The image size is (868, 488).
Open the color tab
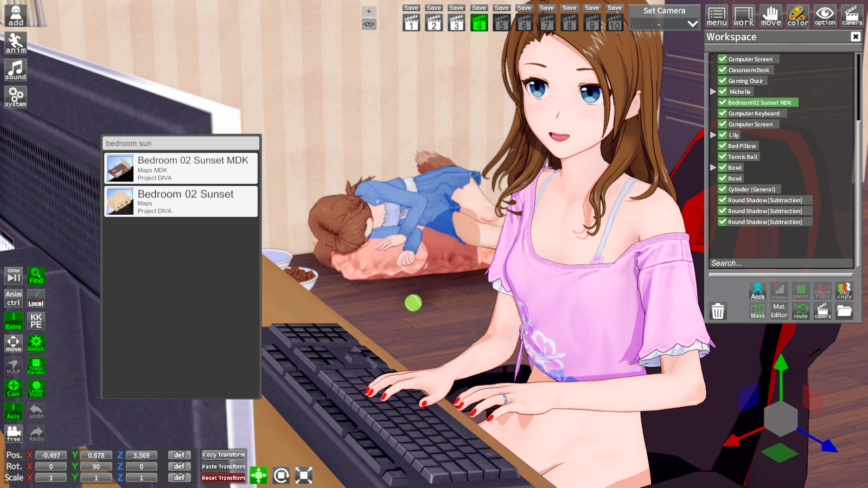click(797, 16)
